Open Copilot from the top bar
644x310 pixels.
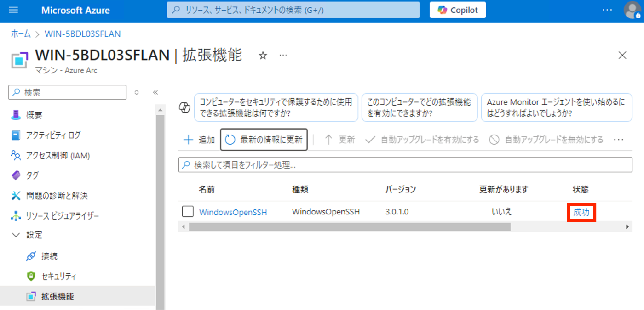458,10
